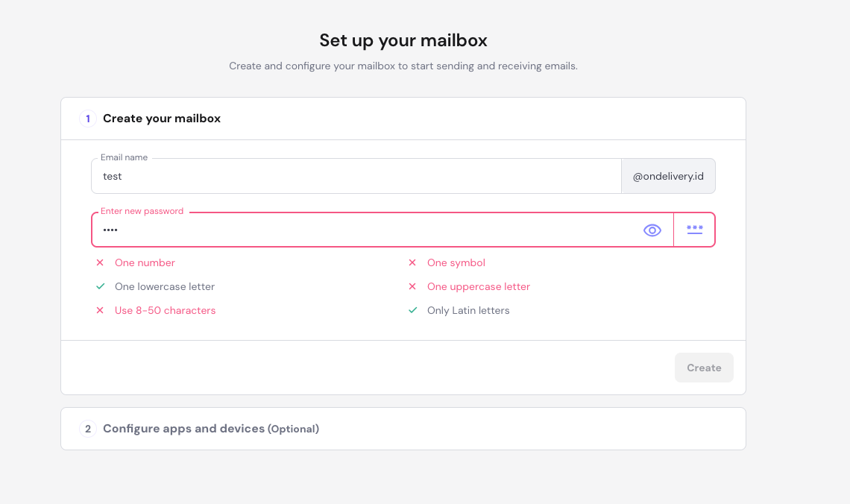Click the green check beside One lowercase letter
This screenshot has width=850, height=504.
click(x=100, y=286)
